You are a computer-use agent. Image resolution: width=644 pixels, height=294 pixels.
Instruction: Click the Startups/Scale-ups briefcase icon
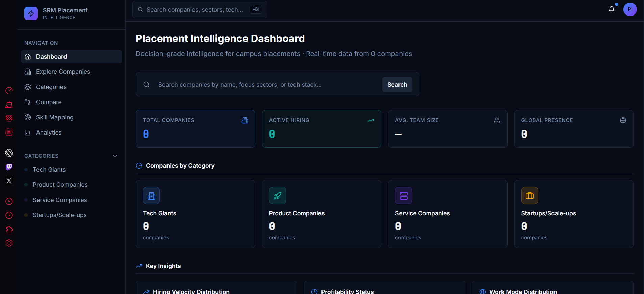click(x=530, y=196)
